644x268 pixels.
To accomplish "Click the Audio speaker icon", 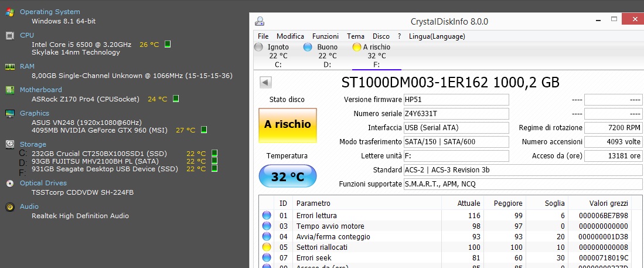I will [9, 206].
